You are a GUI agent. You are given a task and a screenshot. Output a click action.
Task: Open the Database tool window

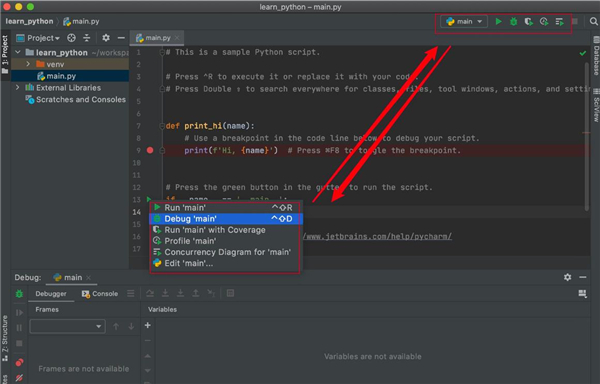596,56
